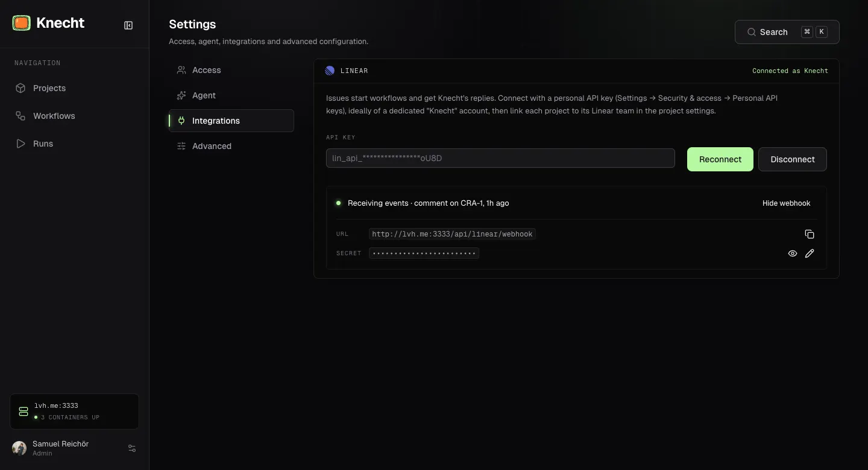Click the Agent sparkle icon

click(x=181, y=95)
